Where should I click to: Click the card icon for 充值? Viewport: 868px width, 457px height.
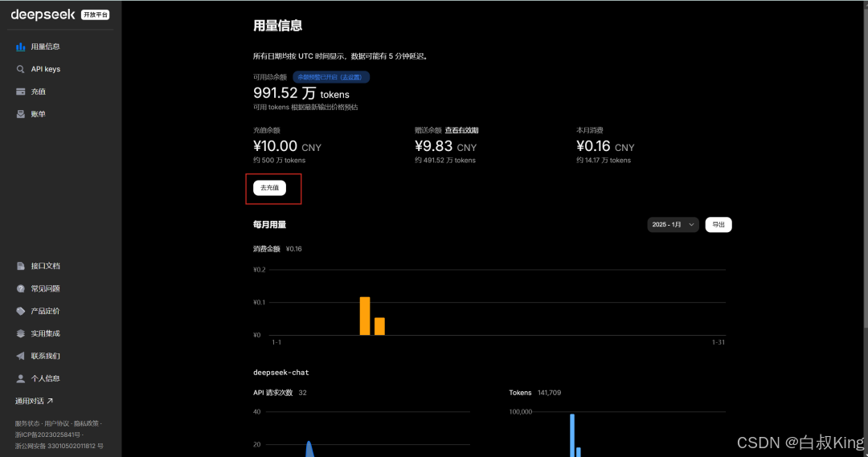click(20, 92)
